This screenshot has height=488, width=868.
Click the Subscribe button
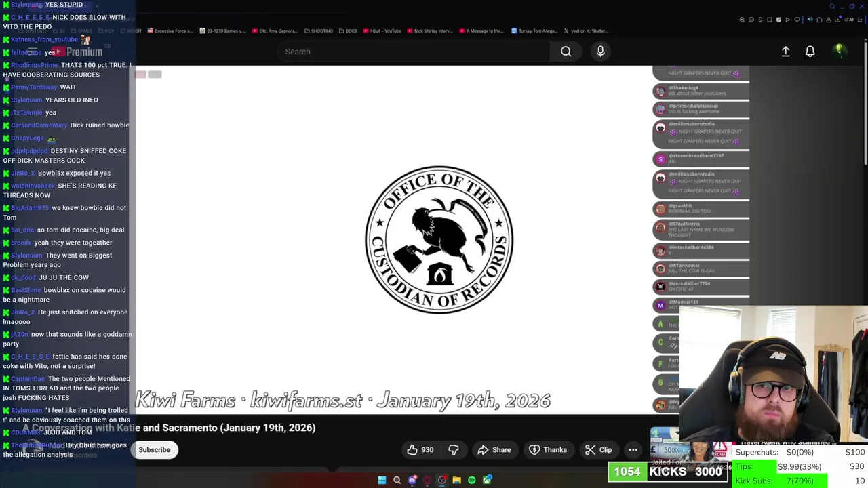[155, 450]
